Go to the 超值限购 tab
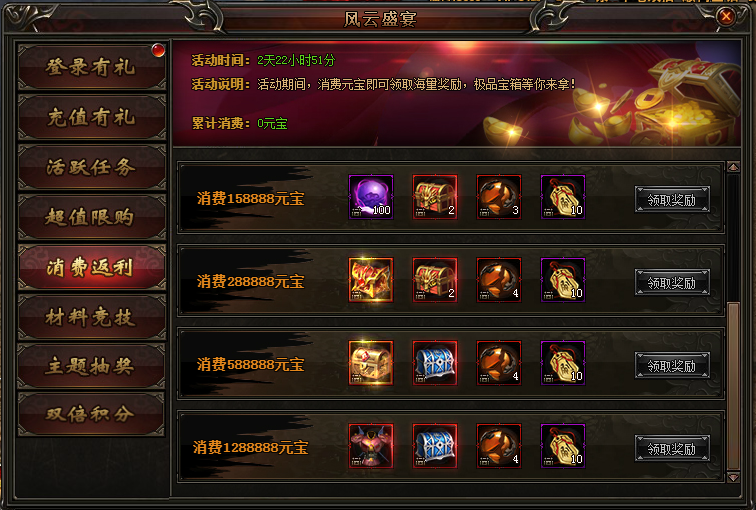756x510 pixels. (x=91, y=217)
